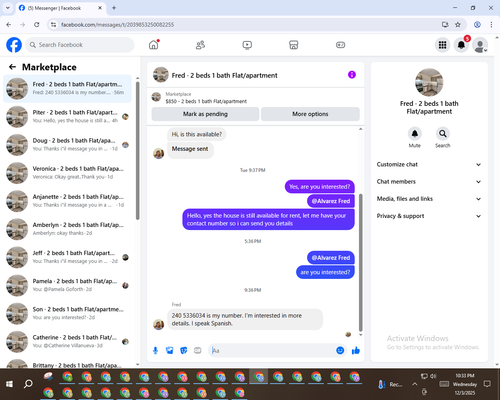Open the Watch video icon
Screen dimensions: 500x400
pos(247,45)
